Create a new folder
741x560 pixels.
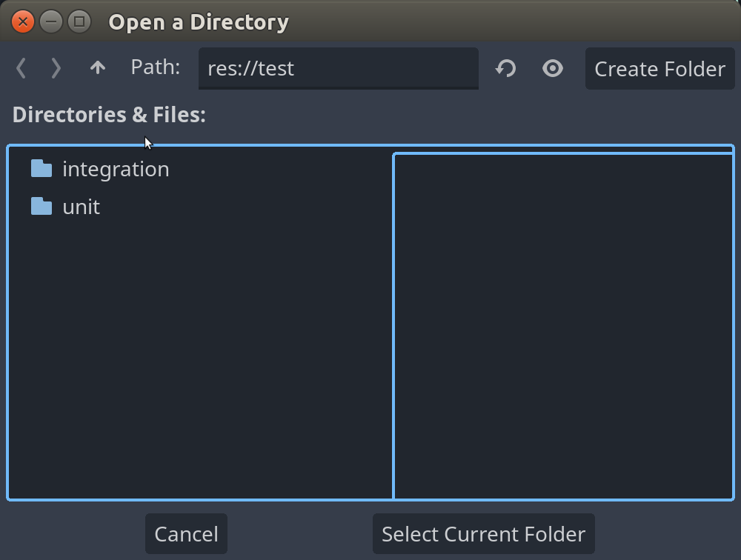click(659, 68)
